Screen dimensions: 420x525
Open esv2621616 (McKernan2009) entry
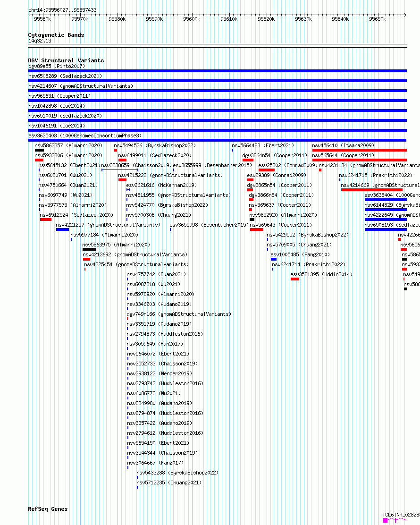point(161,185)
